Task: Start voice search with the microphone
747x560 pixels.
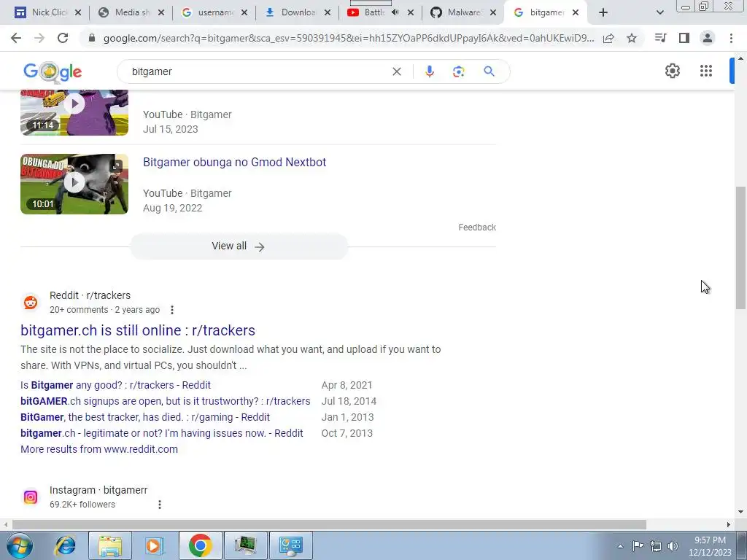Action: (429, 71)
